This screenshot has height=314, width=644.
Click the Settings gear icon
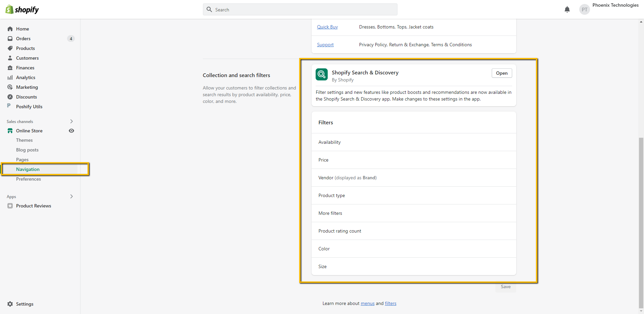[x=10, y=304]
